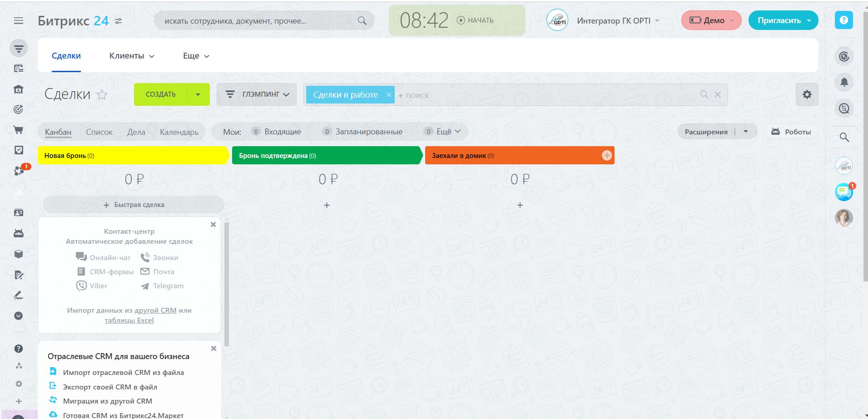
Task: Open the e-signature pen icon in sidebar
Action: tap(19, 295)
